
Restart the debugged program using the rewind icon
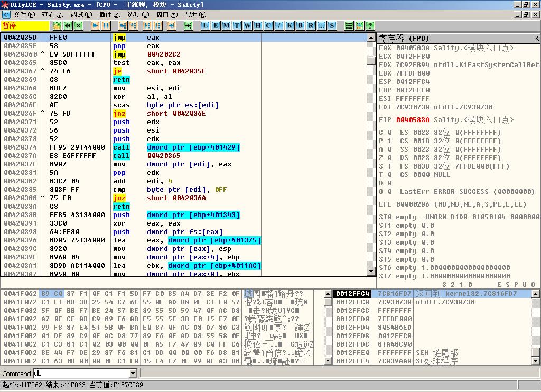point(68,25)
